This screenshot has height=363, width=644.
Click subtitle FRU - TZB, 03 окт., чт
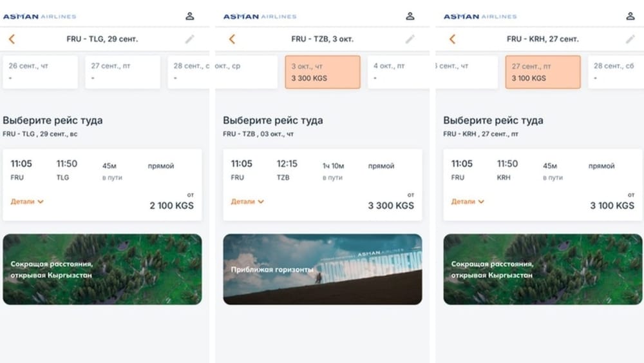point(258,134)
